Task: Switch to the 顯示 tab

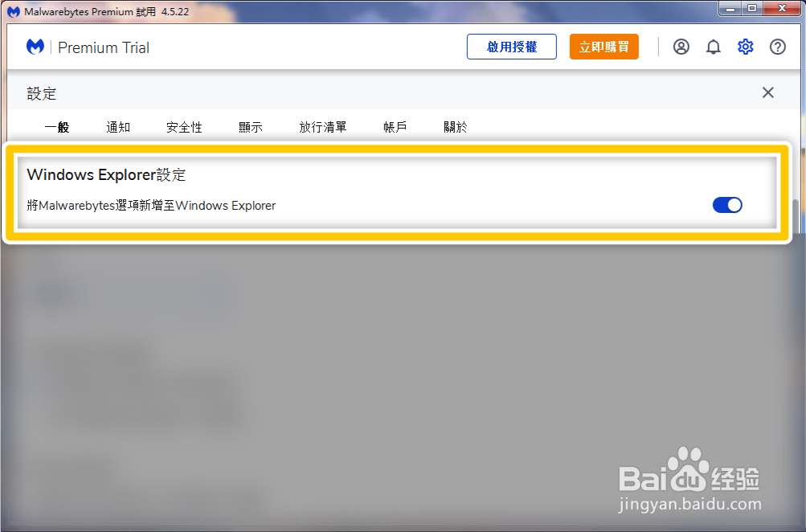Action: coord(251,127)
